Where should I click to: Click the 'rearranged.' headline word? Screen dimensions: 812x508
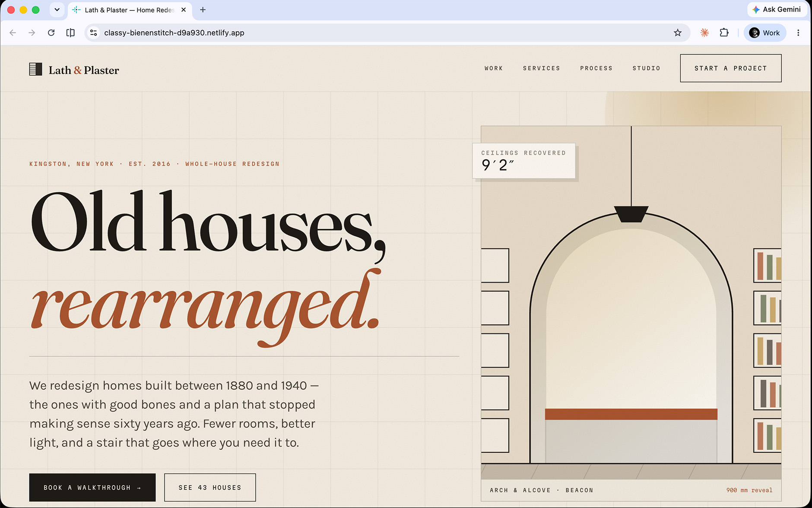click(205, 307)
